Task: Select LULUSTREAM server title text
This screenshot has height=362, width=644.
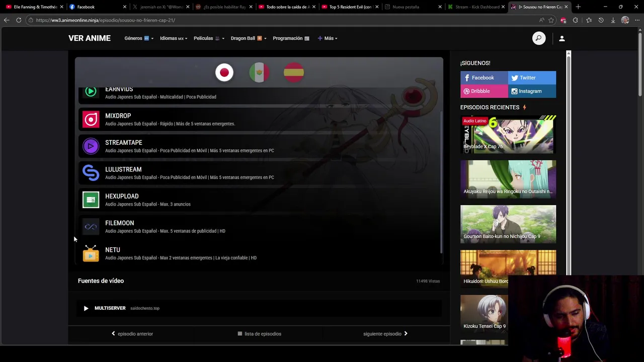Action: pyautogui.click(x=123, y=169)
